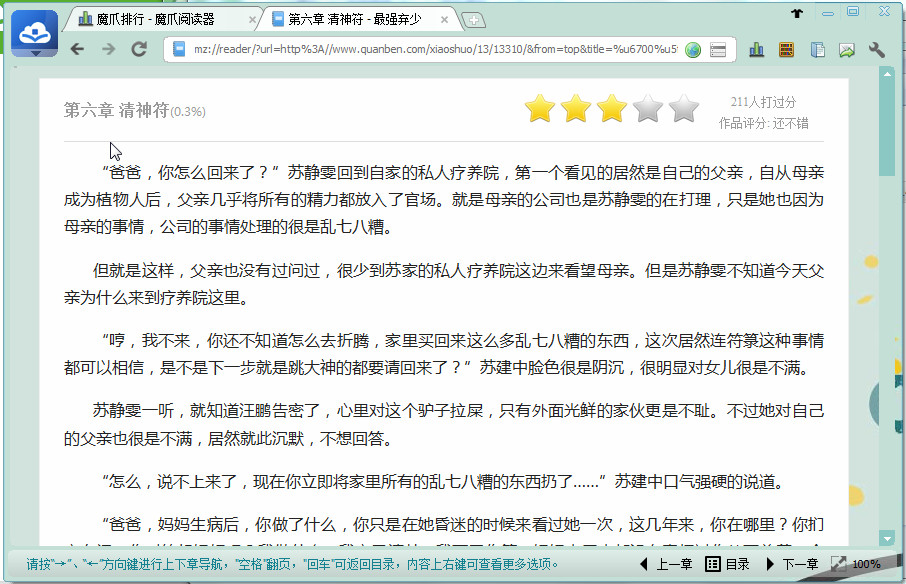This screenshot has width=906, height=584.
Task: Open the rankings bar-chart icon in toolbar
Action: coord(756,50)
